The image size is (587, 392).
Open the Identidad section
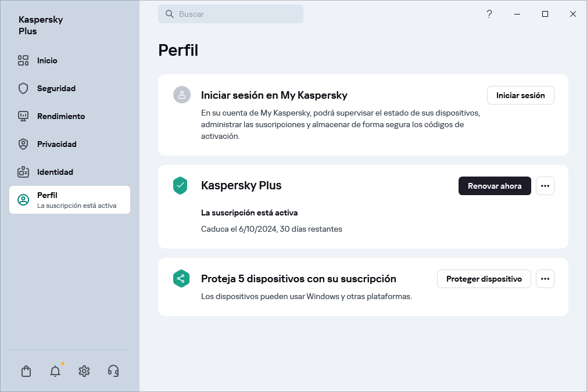coord(55,172)
